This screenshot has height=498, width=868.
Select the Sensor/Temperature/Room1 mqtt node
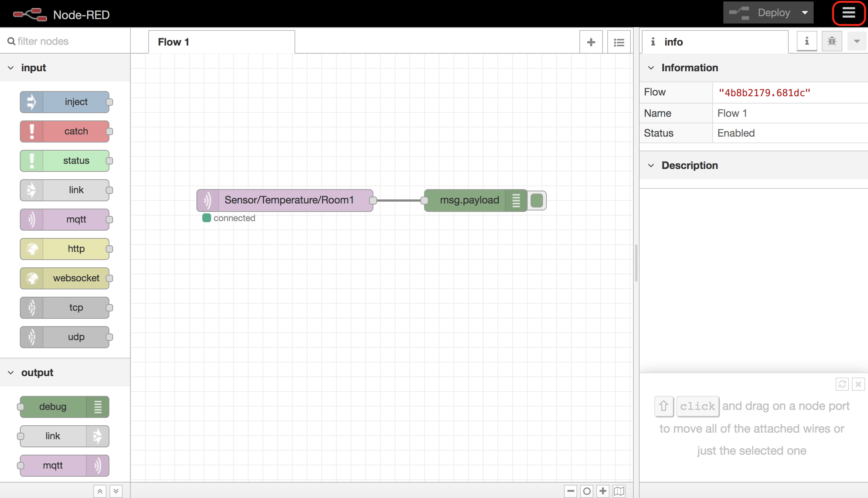[x=285, y=201]
